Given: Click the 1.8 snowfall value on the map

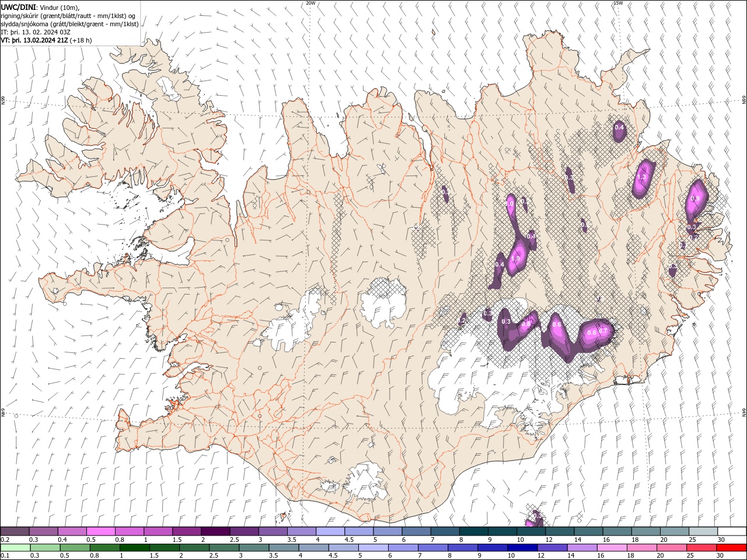Looking at the screenshot, I should click(x=515, y=259).
